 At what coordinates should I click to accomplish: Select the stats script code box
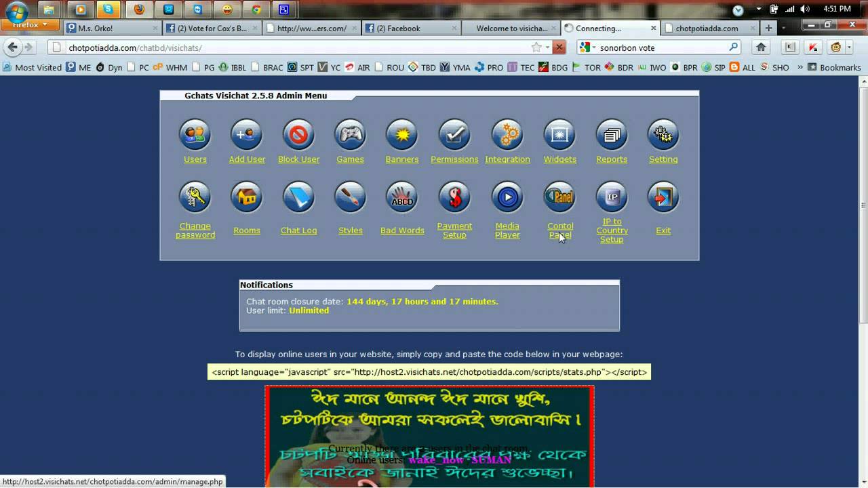tap(429, 371)
